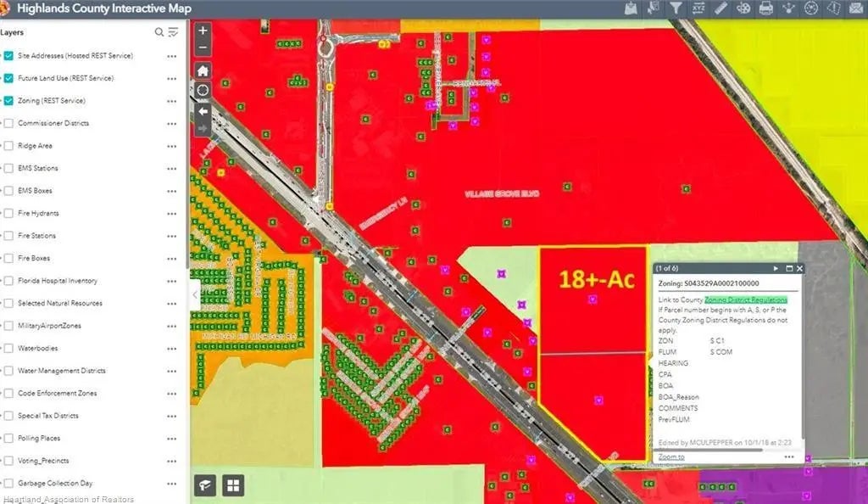
Task: Select the Measurement ruler tool
Action: [721, 8]
